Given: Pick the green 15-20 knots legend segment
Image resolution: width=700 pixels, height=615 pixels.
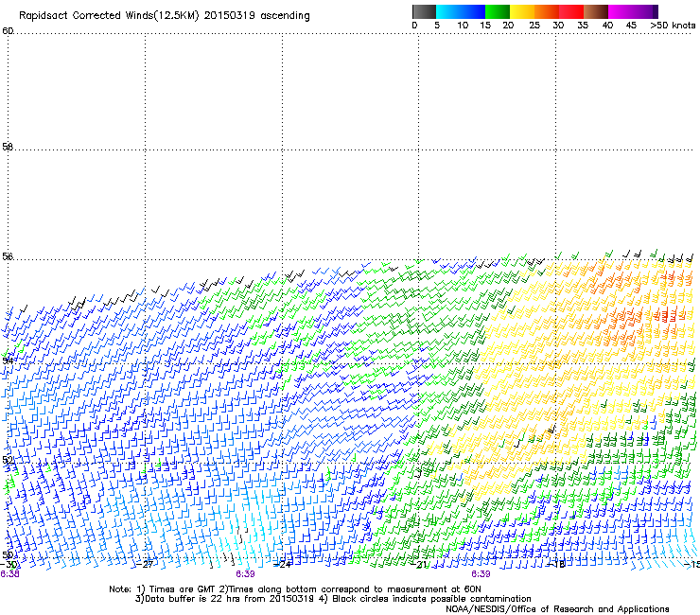Looking at the screenshot, I should [498, 11].
